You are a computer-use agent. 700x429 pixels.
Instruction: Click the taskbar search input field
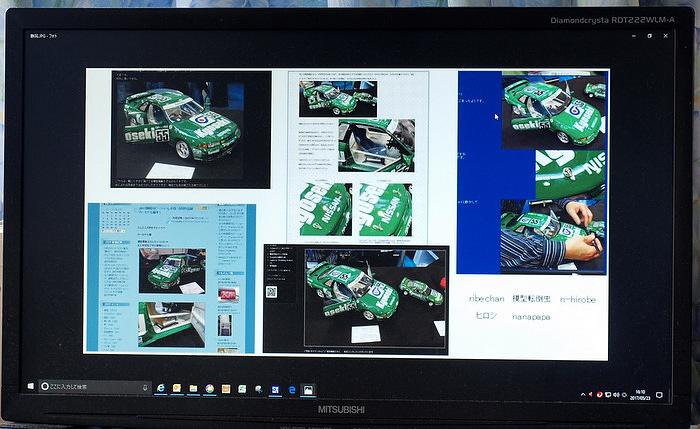pos(95,387)
